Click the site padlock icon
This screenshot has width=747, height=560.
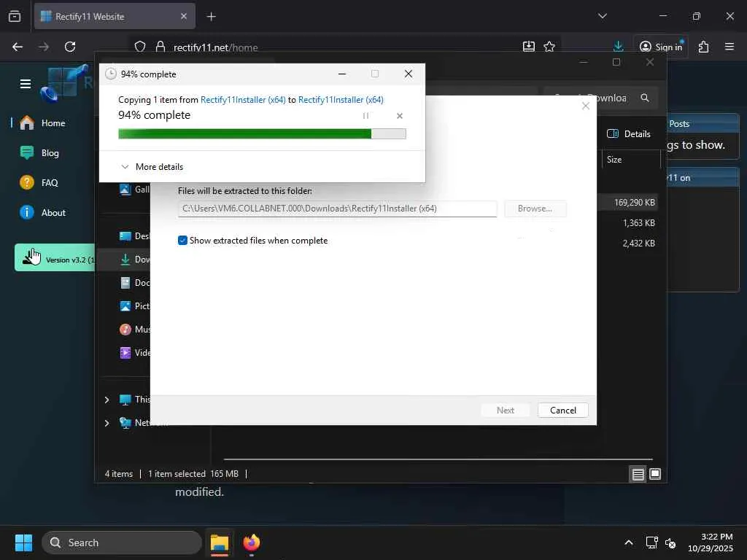coord(160,47)
